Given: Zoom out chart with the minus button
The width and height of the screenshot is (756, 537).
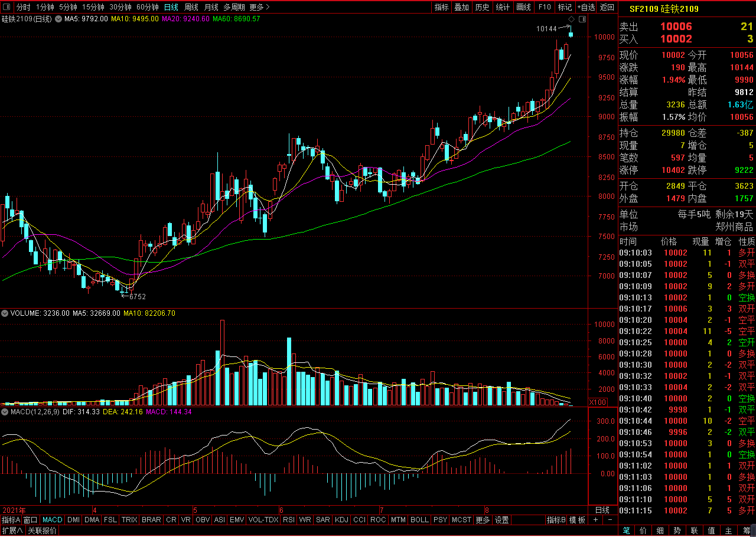Looking at the screenshot, I should coord(609,520).
